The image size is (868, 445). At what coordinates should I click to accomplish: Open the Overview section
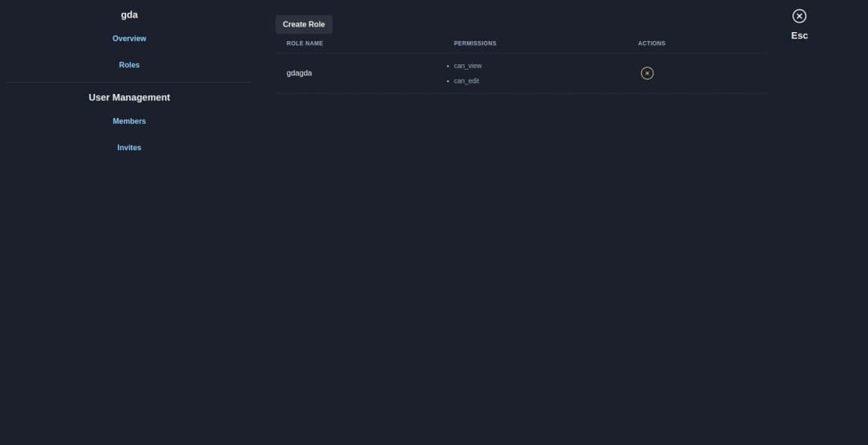click(129, 39)
